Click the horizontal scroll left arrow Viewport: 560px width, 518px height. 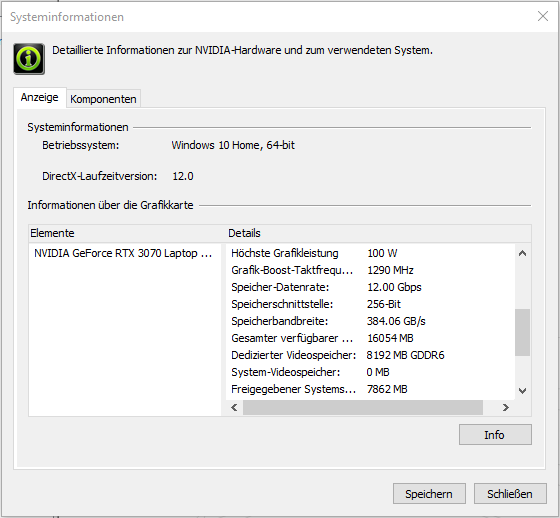pyautogui.click(x=234, y=407)
